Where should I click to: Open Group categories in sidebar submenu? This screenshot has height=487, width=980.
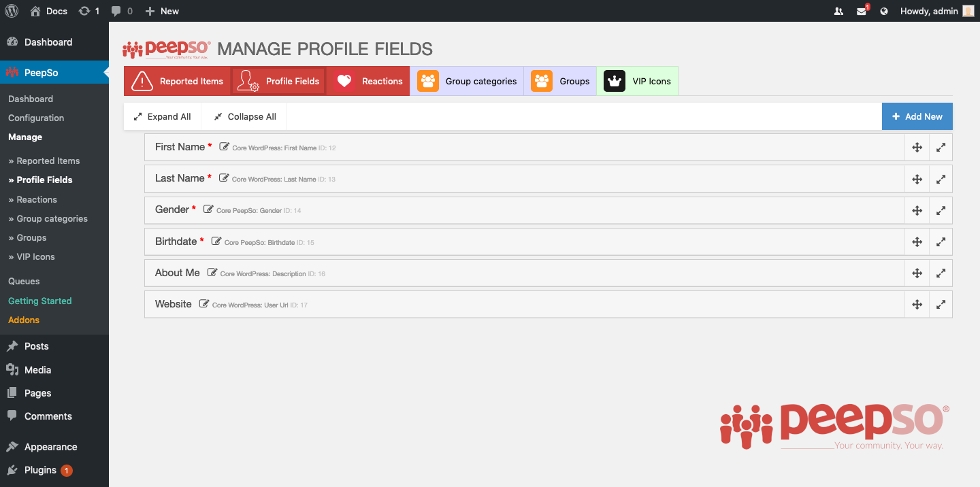click(x=48, y=218)
